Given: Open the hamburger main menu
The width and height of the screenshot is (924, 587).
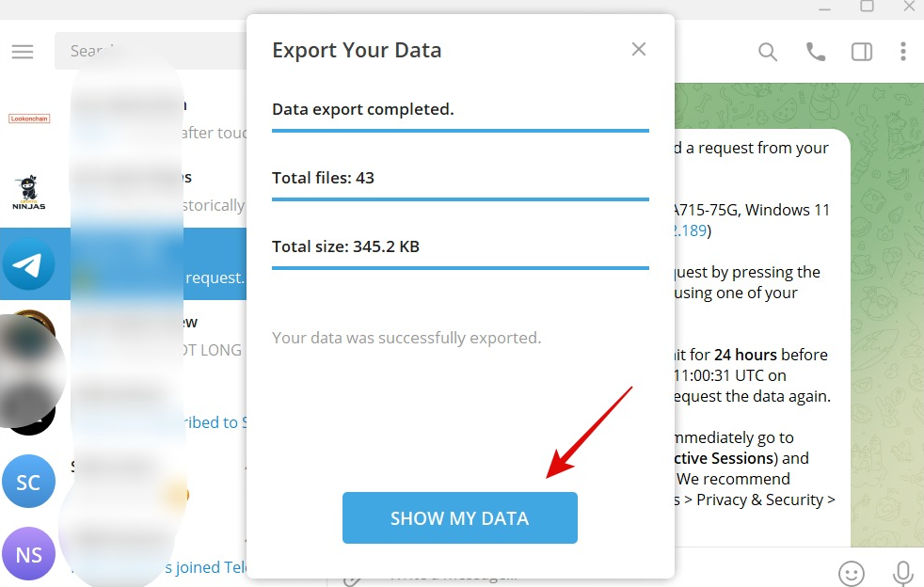Looking at the screenshot, I should coord(23,52).
